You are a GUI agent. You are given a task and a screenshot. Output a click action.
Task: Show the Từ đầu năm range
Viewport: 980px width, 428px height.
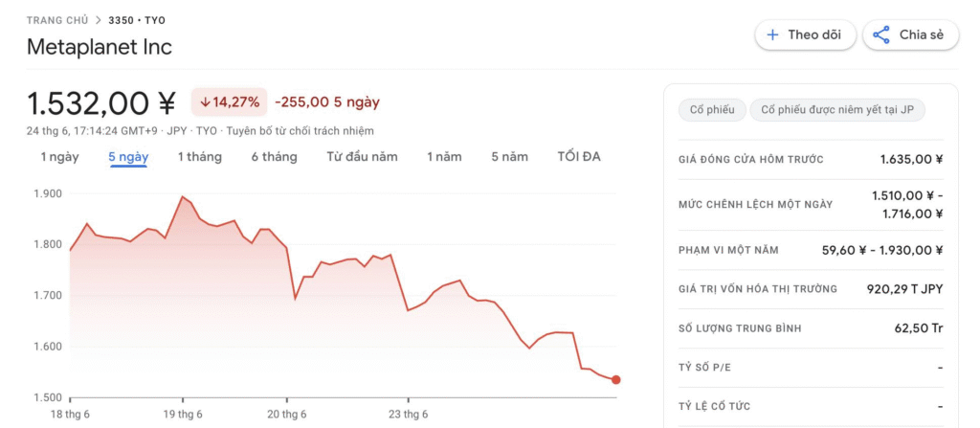coord(362,157)
